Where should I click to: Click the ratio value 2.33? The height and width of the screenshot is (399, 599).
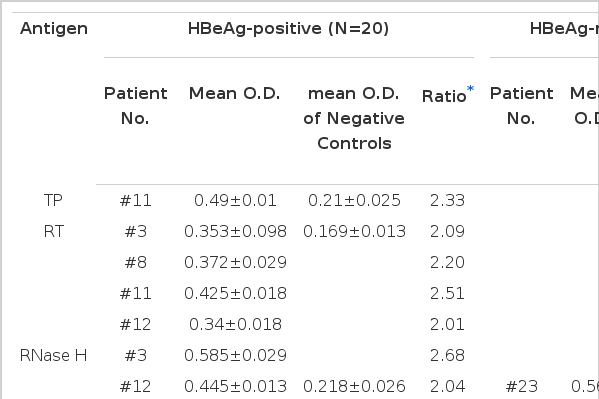click(447, 200)
